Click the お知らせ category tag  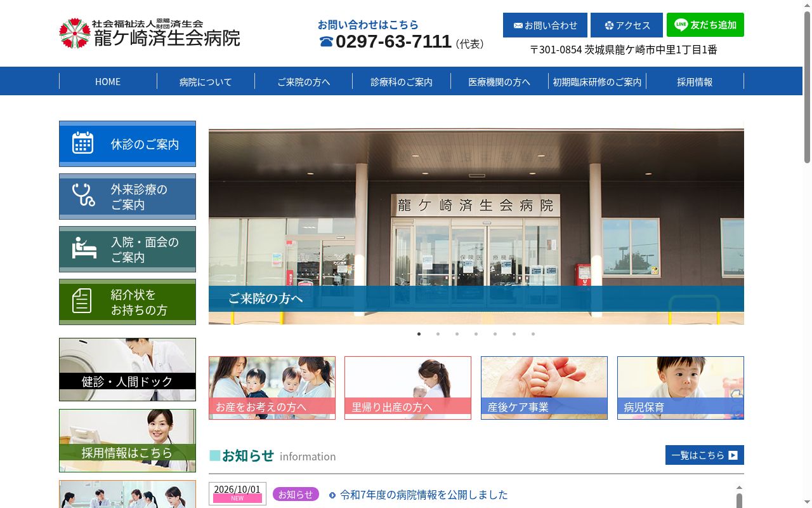296,494
